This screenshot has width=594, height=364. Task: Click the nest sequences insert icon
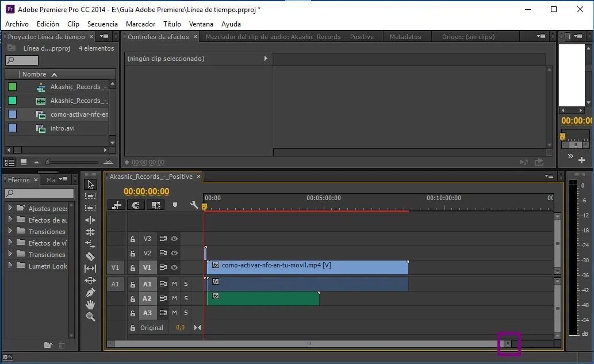(117, 205)
